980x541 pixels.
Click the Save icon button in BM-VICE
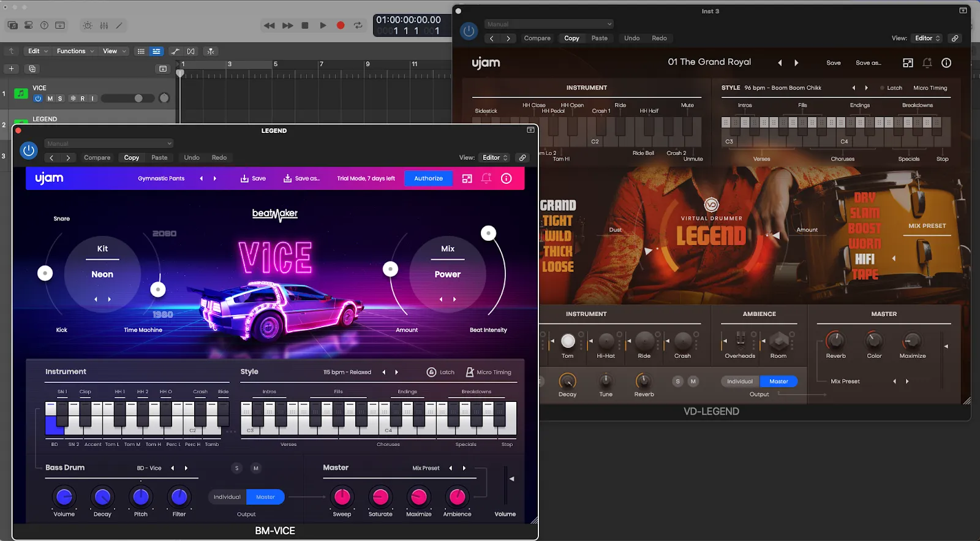(253, 178)
